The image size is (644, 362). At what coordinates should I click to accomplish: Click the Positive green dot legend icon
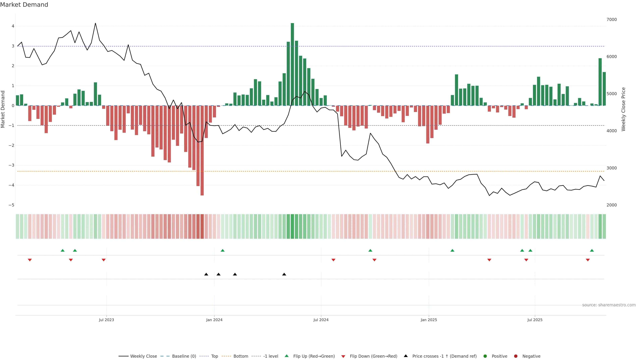tap(485, 356)
